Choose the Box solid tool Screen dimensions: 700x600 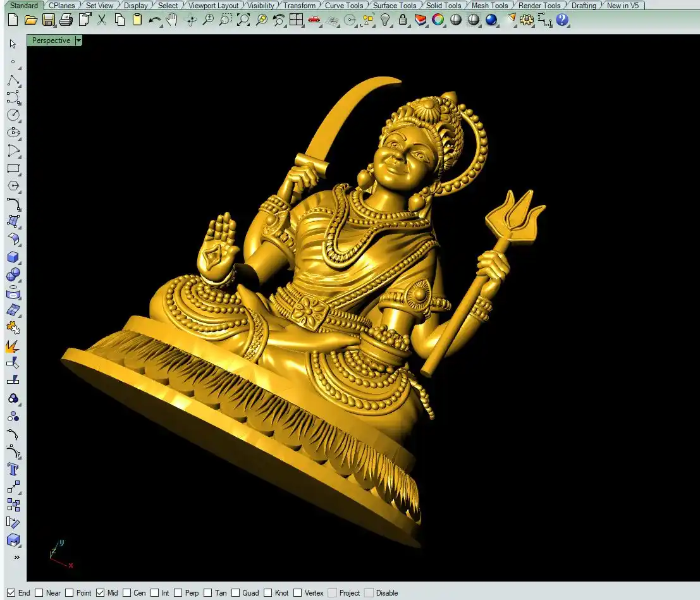[13, 257]
